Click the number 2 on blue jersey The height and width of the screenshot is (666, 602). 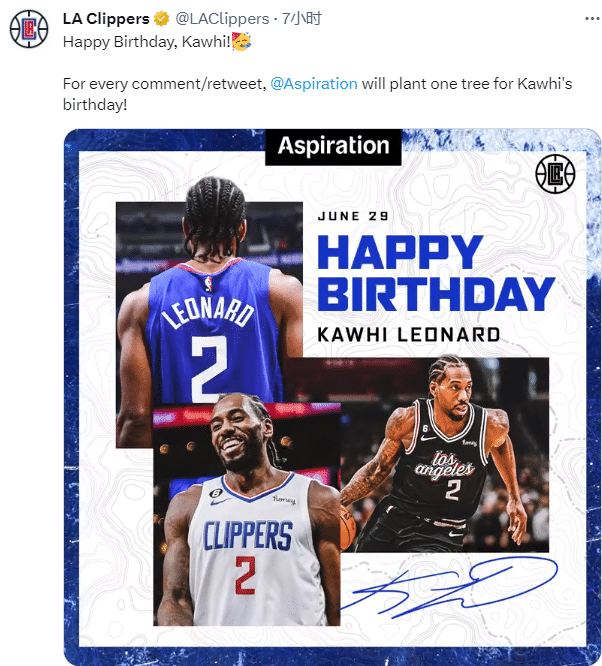click(x=208, y=369)
